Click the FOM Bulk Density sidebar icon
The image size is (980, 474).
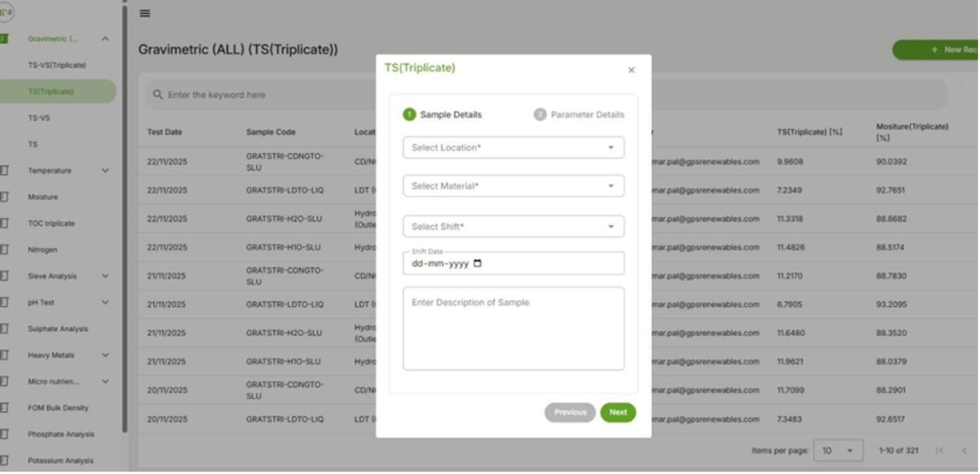[4, 408]
